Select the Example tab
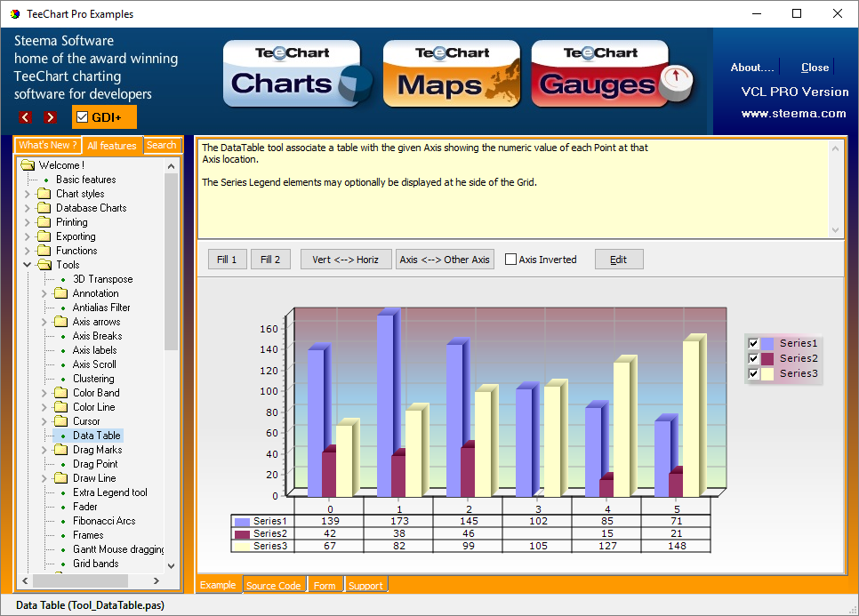 (x=218, y=585)
